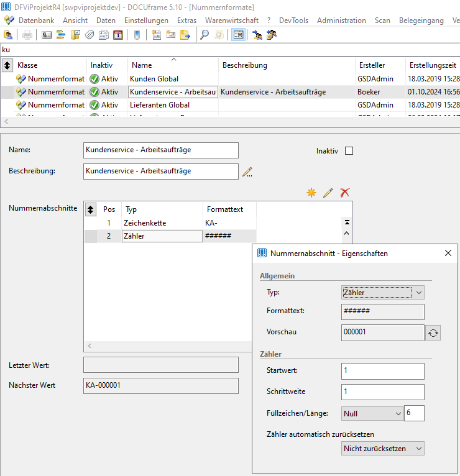
Task: Click the new email envelope toolbar icon
Action: [x=171, y=35]
